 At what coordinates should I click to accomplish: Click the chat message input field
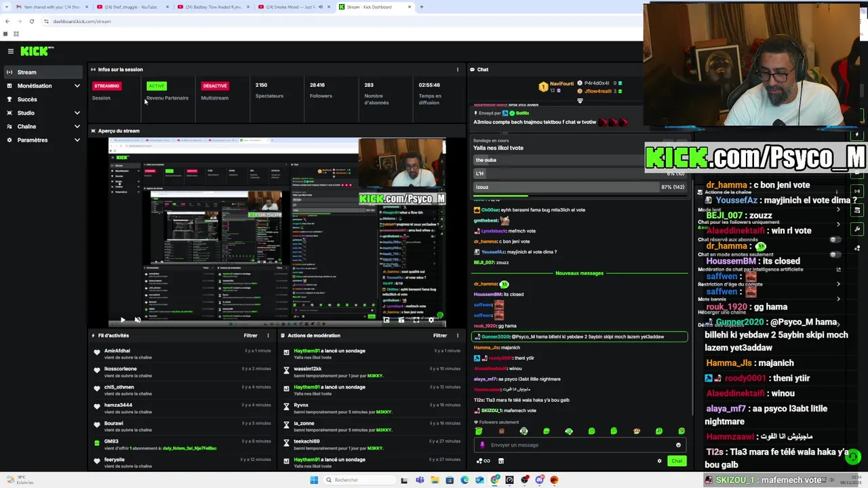point(580,445)
